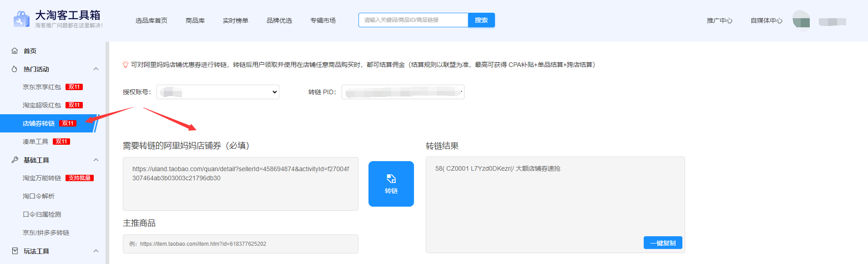The height and width of the screenshot is (264, 868).
Task: Click the 热门活动 flame icon
Action: click(x=15, y=69)
